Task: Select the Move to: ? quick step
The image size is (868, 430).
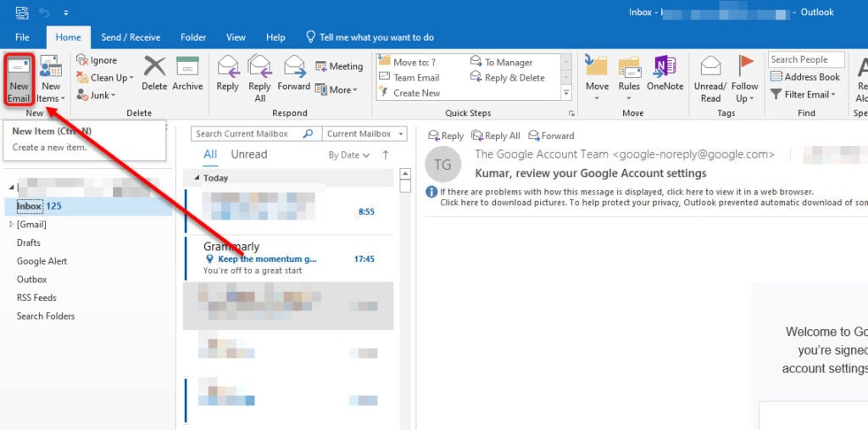Action: pyautogui.click(x=408, y=62)
